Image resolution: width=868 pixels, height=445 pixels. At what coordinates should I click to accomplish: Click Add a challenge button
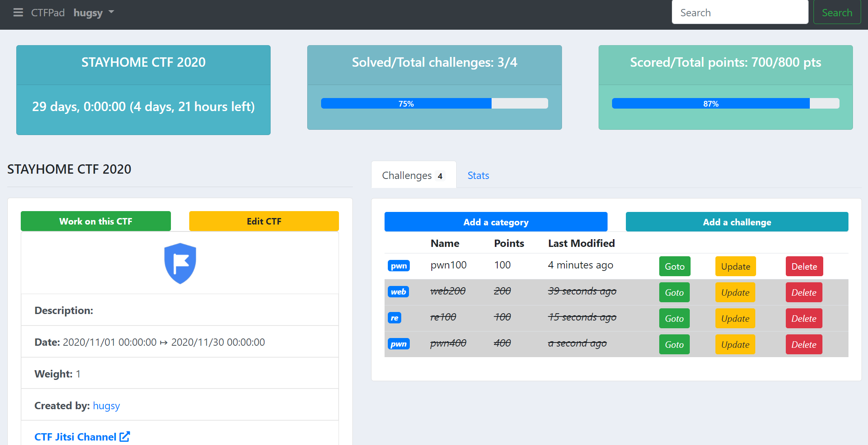coord(737,222)
